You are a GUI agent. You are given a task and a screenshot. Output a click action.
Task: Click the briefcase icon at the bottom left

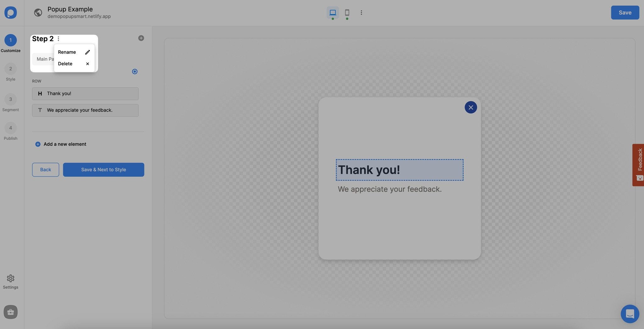click(x=10, y=312)
